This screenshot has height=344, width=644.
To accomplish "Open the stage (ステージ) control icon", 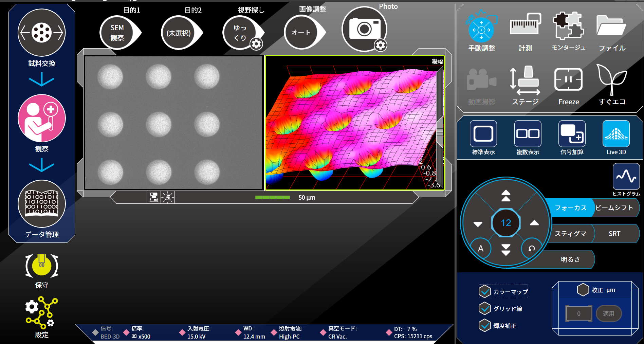I will click(525, 80).
